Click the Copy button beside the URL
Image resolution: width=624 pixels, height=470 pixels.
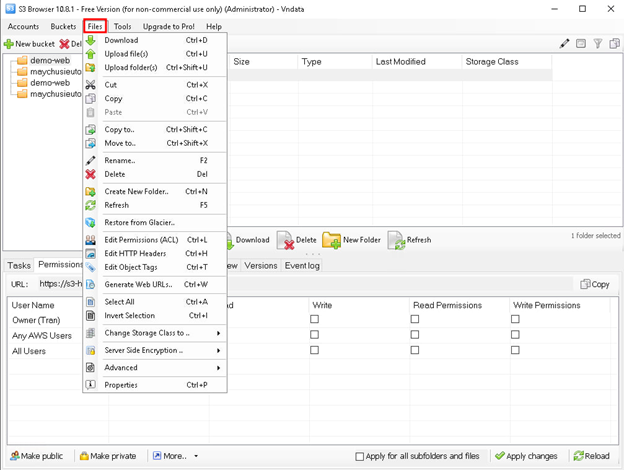(x=594, y=284)
